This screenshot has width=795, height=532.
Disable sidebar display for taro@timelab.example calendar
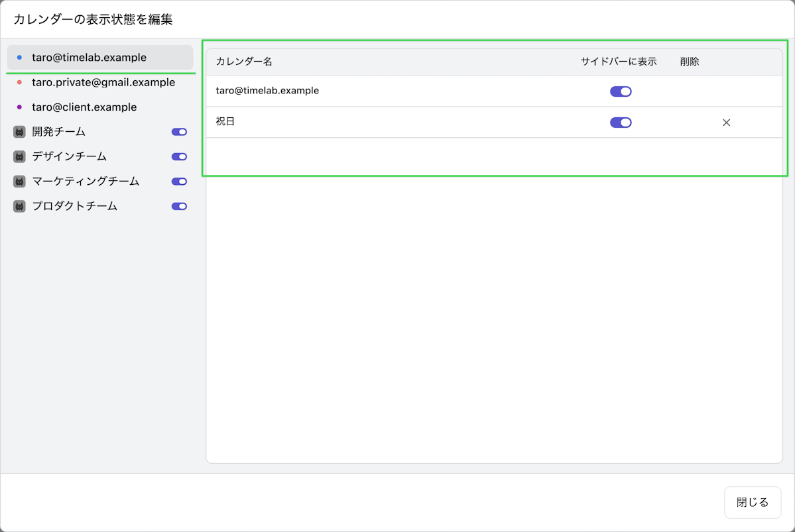(x=621, y=91)
